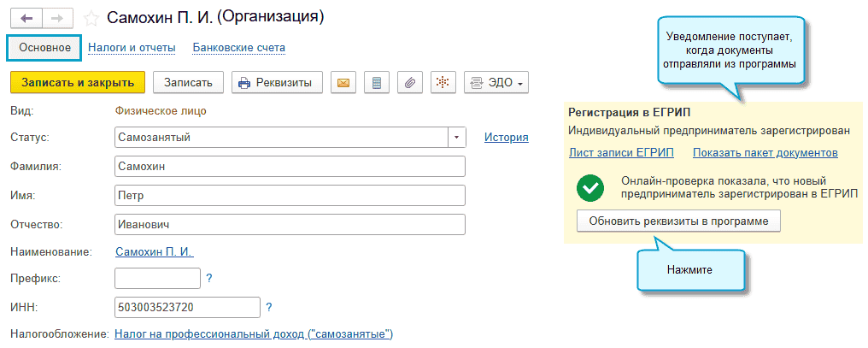Click Обновить реквизиты в программе button
Screen dimensions: 868x348
click(678, 221)
